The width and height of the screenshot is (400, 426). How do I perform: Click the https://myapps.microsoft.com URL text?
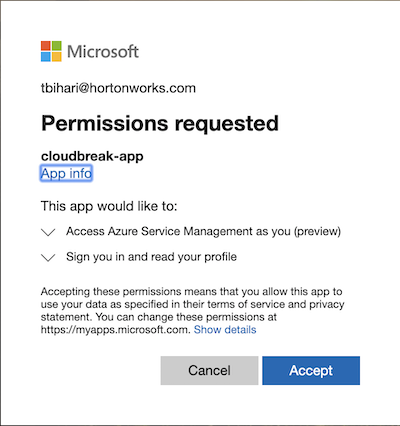[116, 330]
